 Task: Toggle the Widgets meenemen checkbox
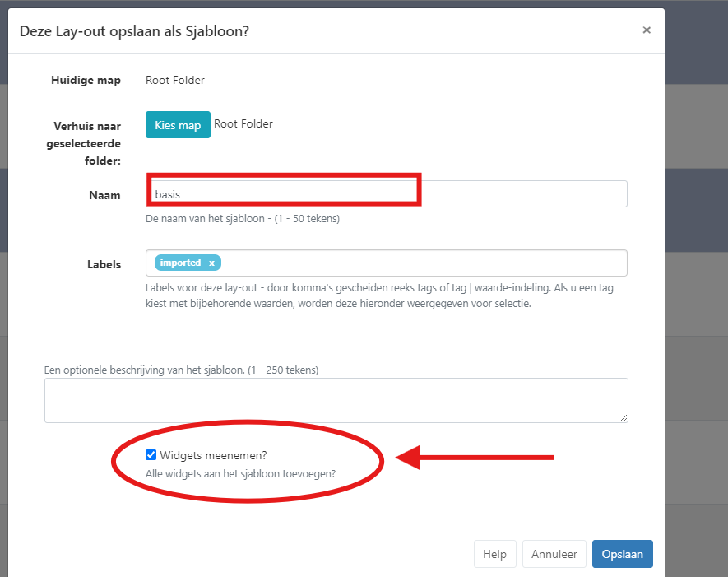click(x=151, y=455)
